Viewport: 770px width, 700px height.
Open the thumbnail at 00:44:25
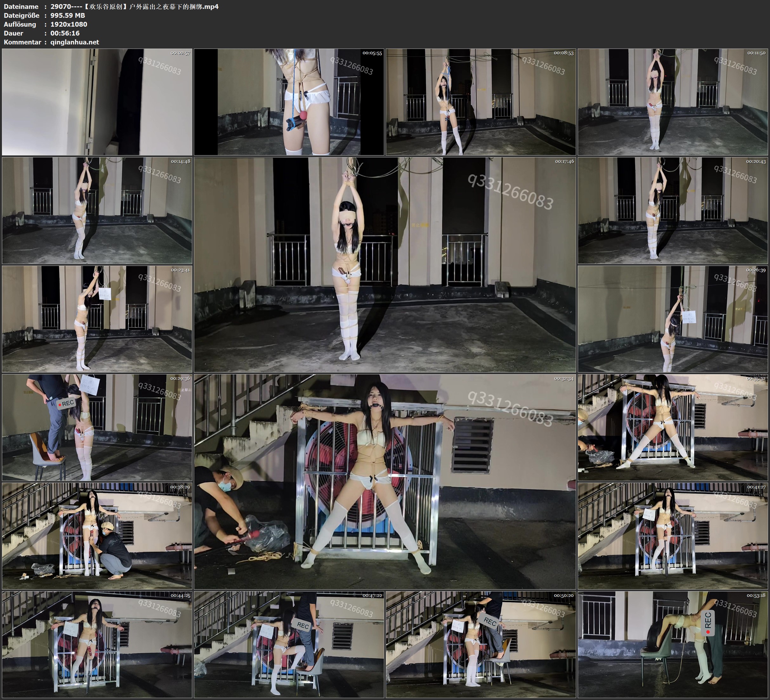[97, 644]
